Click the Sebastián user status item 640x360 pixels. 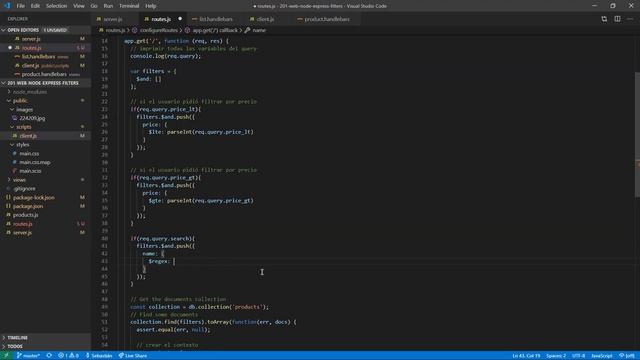[x=99, y=356]
